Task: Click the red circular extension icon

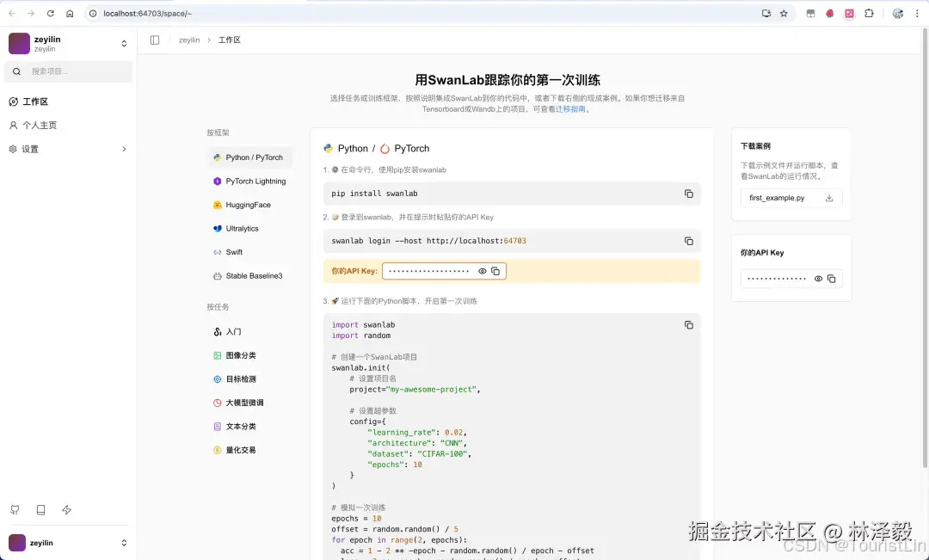Action: 830,13
